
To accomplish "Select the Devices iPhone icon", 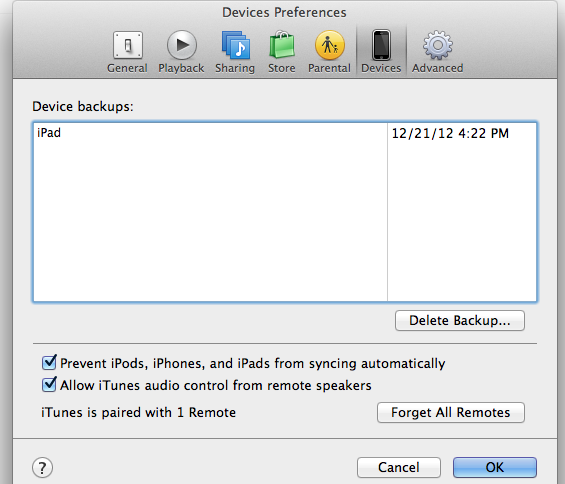I will [381, 45].
